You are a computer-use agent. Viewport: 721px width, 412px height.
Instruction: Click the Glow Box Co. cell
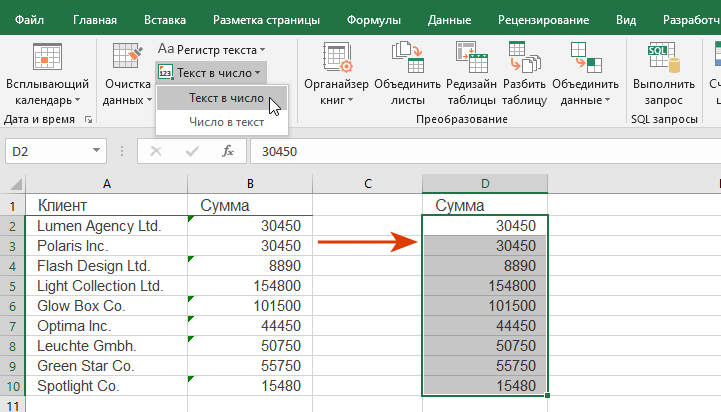point(107,306)
